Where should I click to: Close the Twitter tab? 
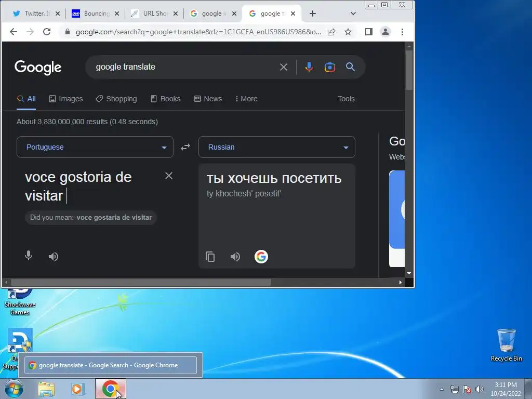click(x=58, y=14)
